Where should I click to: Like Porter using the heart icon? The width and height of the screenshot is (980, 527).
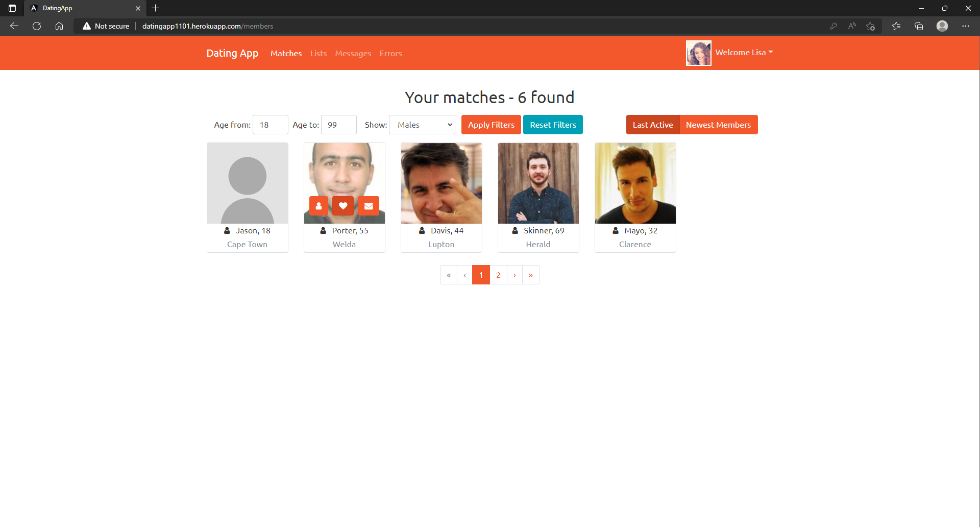pyautogui.click(x=343, y=206)
